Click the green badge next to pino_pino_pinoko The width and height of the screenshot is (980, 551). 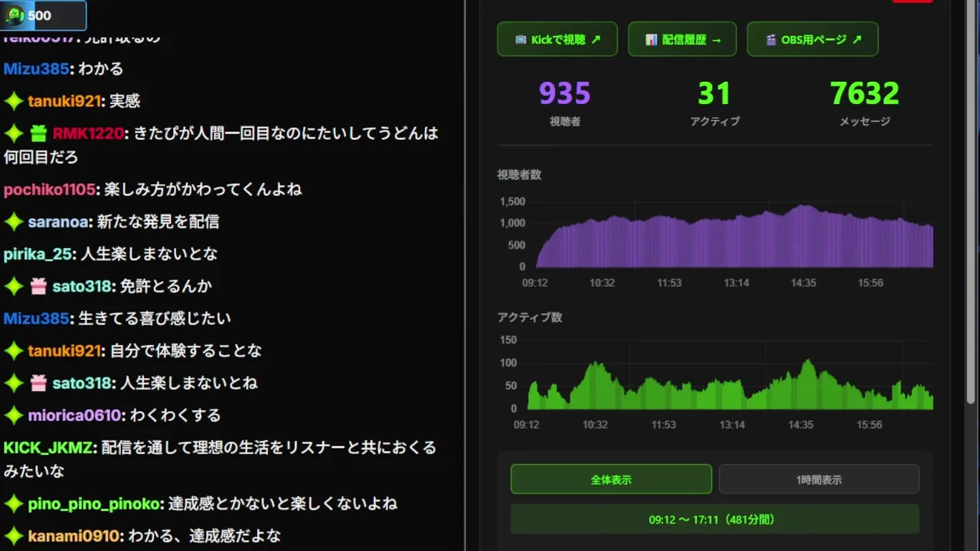[x=13, y=504]
